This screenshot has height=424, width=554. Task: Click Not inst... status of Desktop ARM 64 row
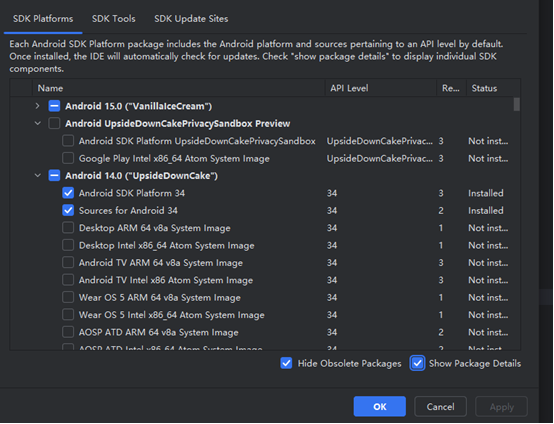click(x=488, y=228)
